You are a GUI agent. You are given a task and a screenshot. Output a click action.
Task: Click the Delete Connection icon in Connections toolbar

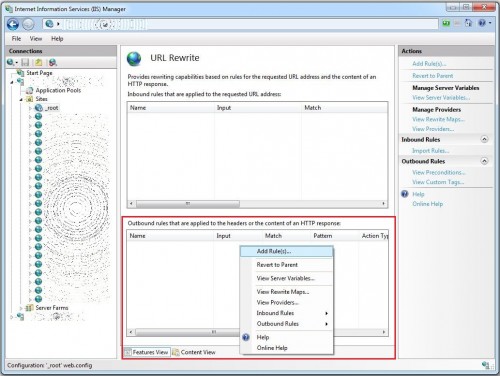point(53,62)
